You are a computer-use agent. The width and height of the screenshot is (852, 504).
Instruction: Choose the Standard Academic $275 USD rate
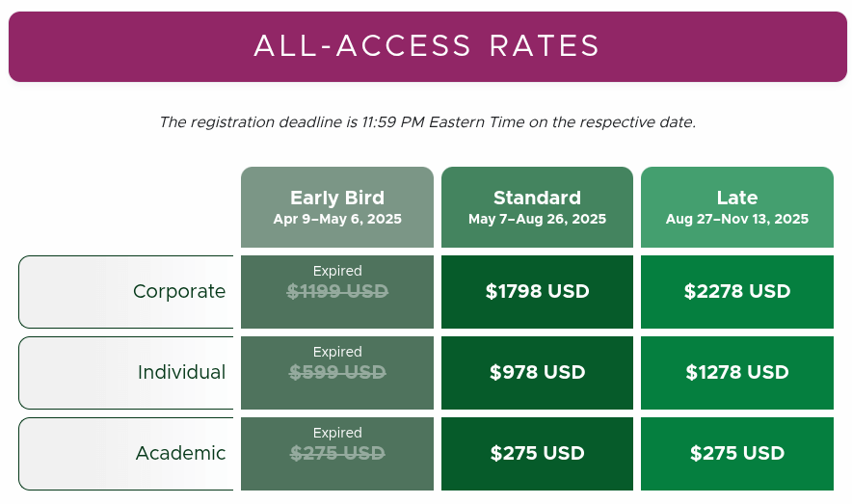(537, 454)
